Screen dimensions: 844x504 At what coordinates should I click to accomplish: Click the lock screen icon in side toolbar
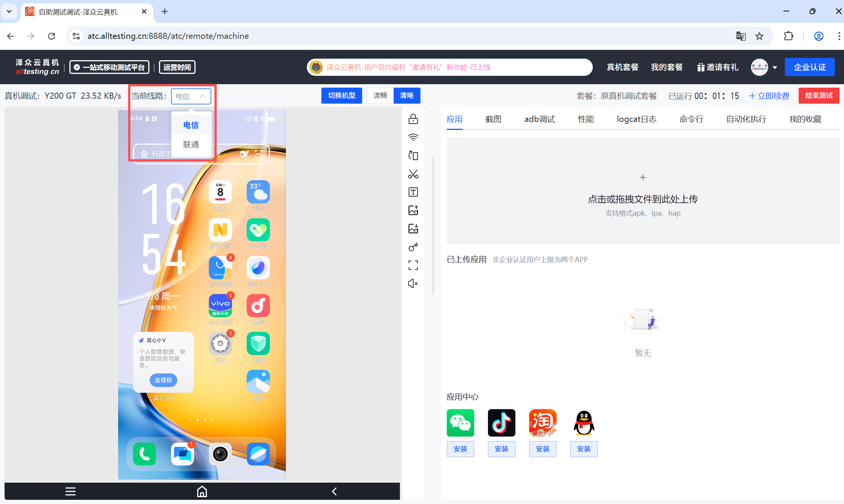point(413,119)
